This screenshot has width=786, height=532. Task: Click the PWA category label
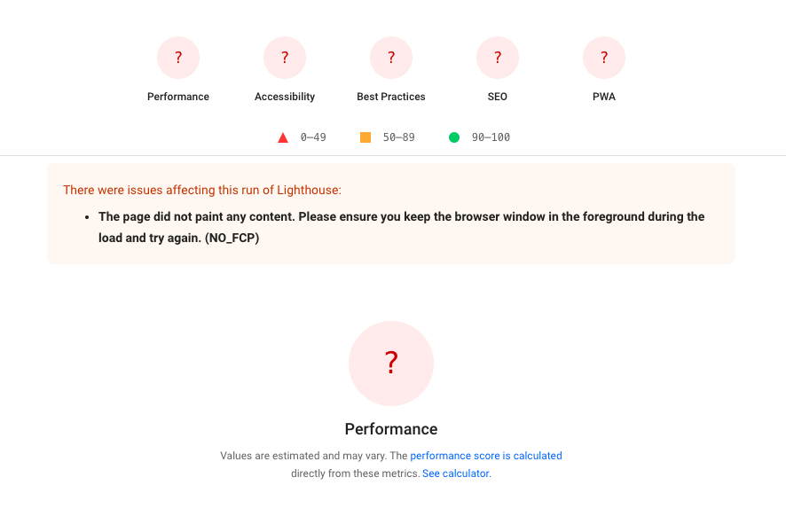coord(604,97)
